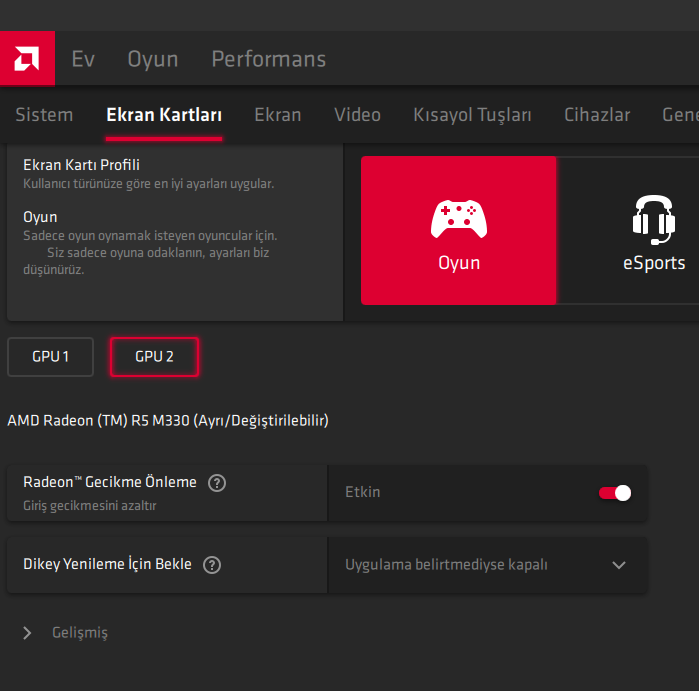Select the Oyun gamepad profile tile

458,230
